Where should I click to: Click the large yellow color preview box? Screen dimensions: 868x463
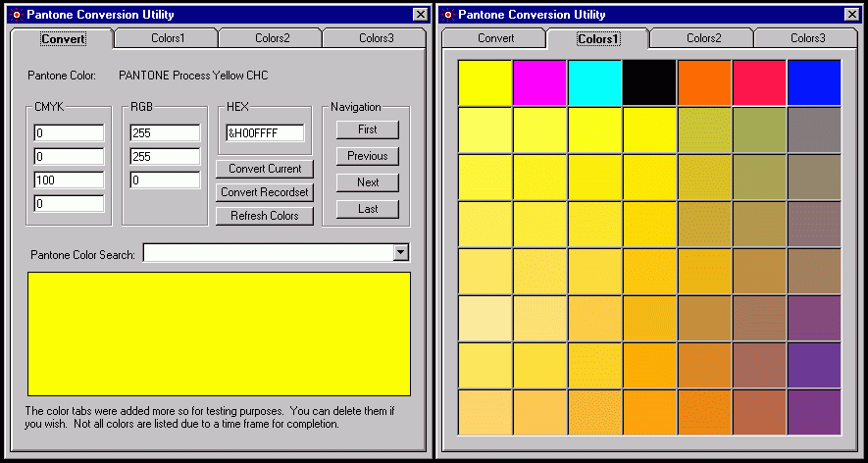[219, 334]
